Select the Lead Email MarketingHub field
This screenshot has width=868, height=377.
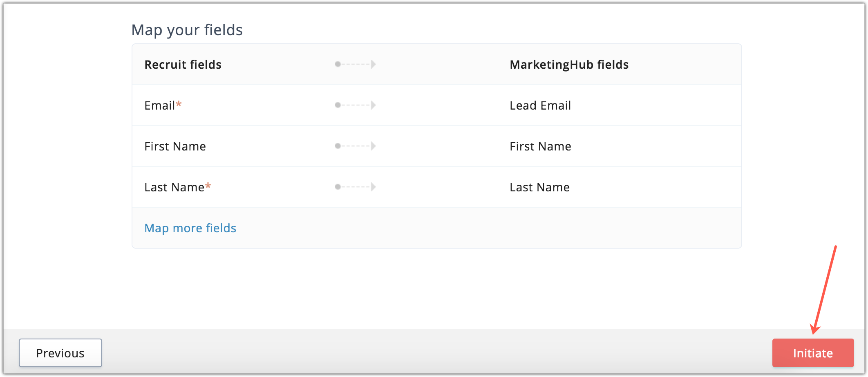pyautogui.click(x=540, y=105)
